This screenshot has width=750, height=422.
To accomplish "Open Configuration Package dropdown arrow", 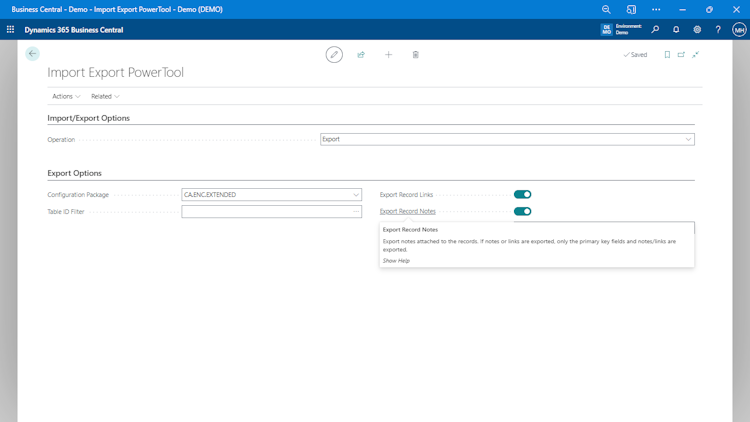I will [356, 195].
